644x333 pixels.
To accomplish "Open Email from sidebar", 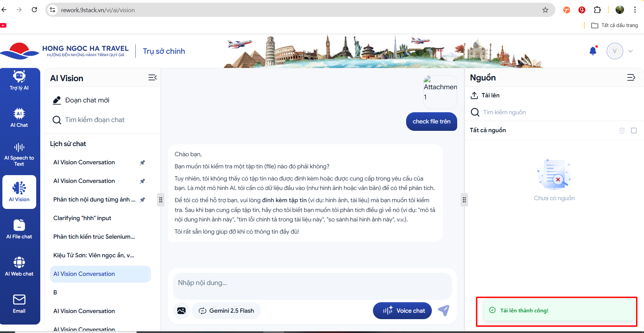I will pos(19,304).
